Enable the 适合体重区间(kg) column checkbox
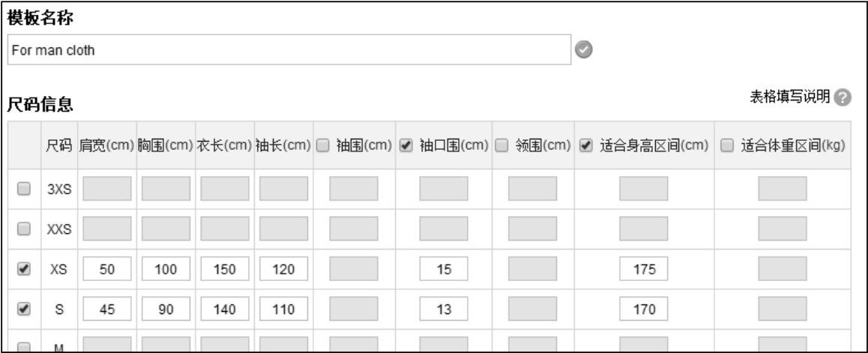This screenshot has height=353, width=868. click(x=728, y=145)
